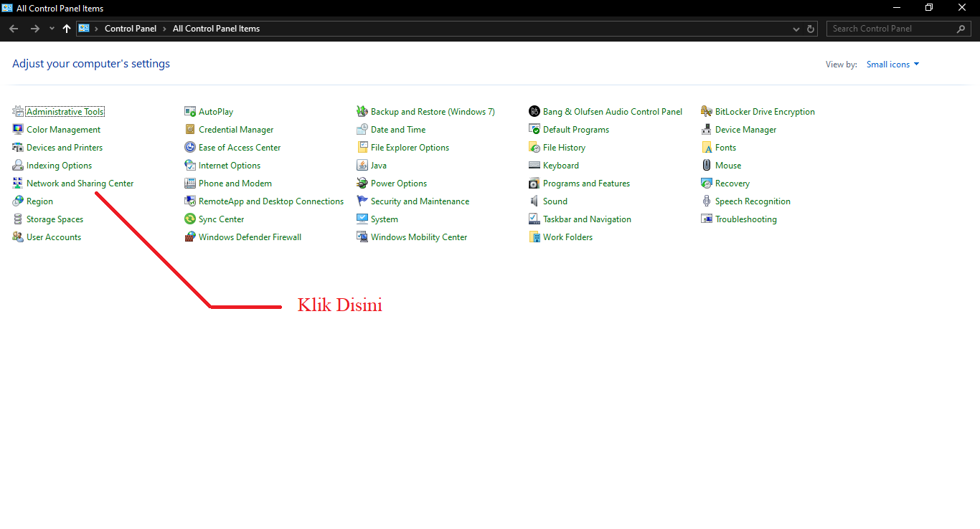Click the Security and Maintenance flag icon
The image size is (980, 529).
[x=362, y=201]
